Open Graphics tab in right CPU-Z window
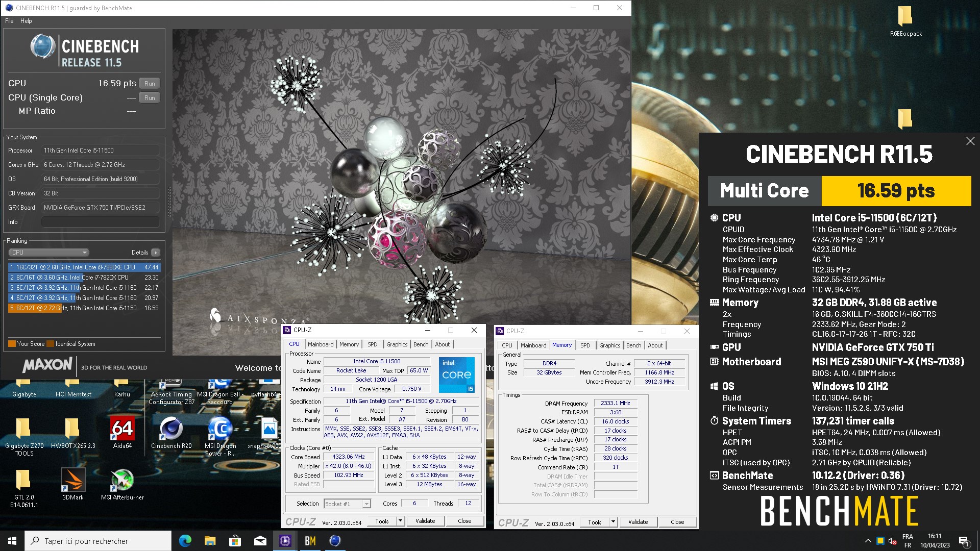The width and height of the screenshot is (980, 551). [609, 345]
